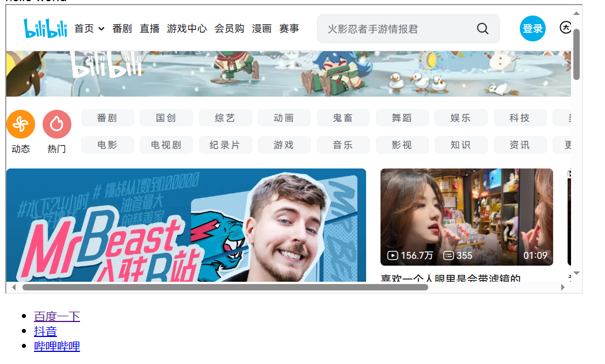Screen dimensions: 605x364
Task: Select the 国创 category chip
Action: point(166,118)
